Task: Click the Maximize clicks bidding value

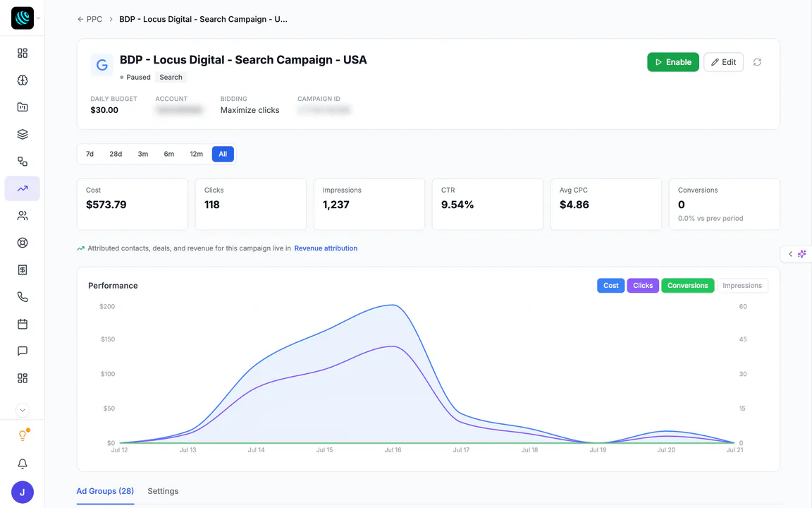Action: (250, 110)
